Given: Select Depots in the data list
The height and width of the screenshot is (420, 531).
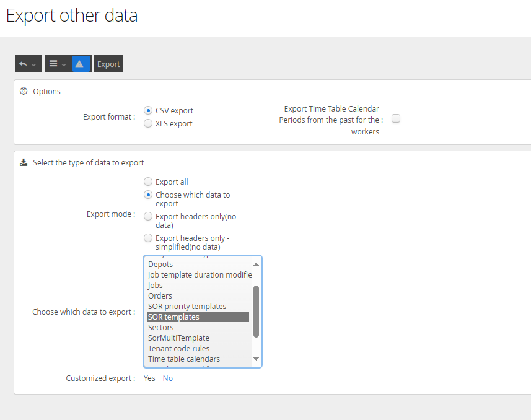Looking at the screenshot, I should pyautogui.click(x=160, y=264).
